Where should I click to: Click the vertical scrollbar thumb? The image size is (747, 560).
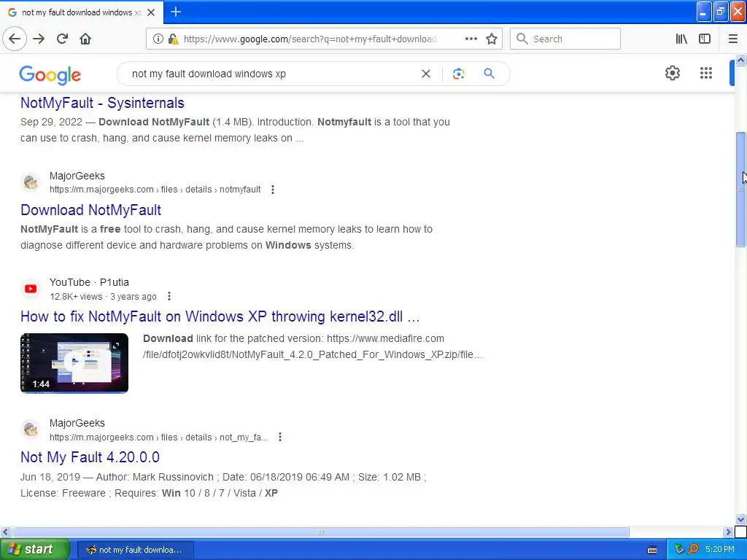tap(740, 189)
